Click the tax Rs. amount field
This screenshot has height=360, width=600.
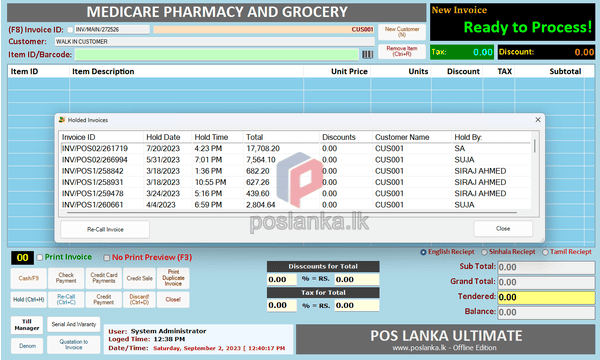[357, 305]
